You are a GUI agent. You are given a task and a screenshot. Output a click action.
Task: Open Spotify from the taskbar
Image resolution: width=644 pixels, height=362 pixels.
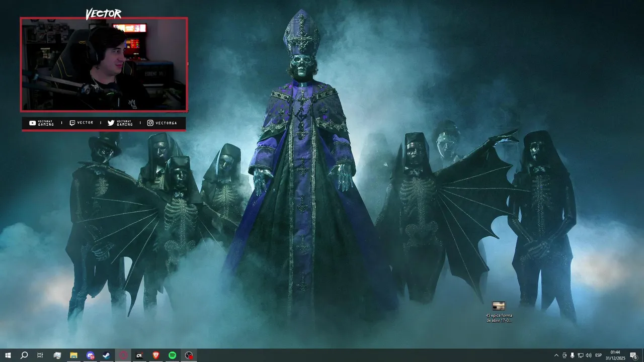tap(172, 355)
